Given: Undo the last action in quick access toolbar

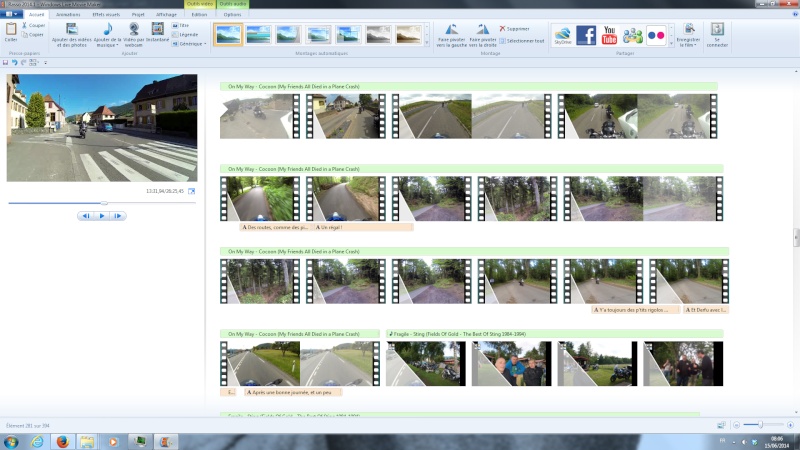Looking at the screenshot, I should click(x=14, y=62).
